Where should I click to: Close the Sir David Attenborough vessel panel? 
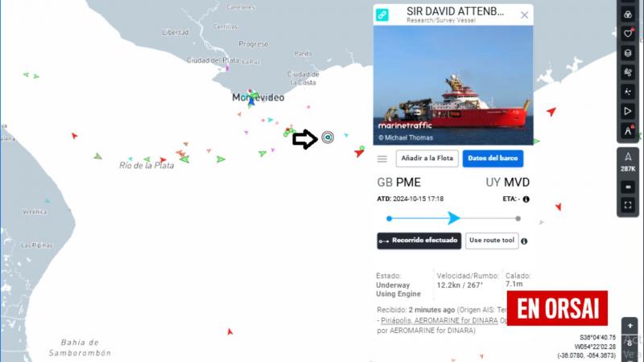(x=525, y=15)
